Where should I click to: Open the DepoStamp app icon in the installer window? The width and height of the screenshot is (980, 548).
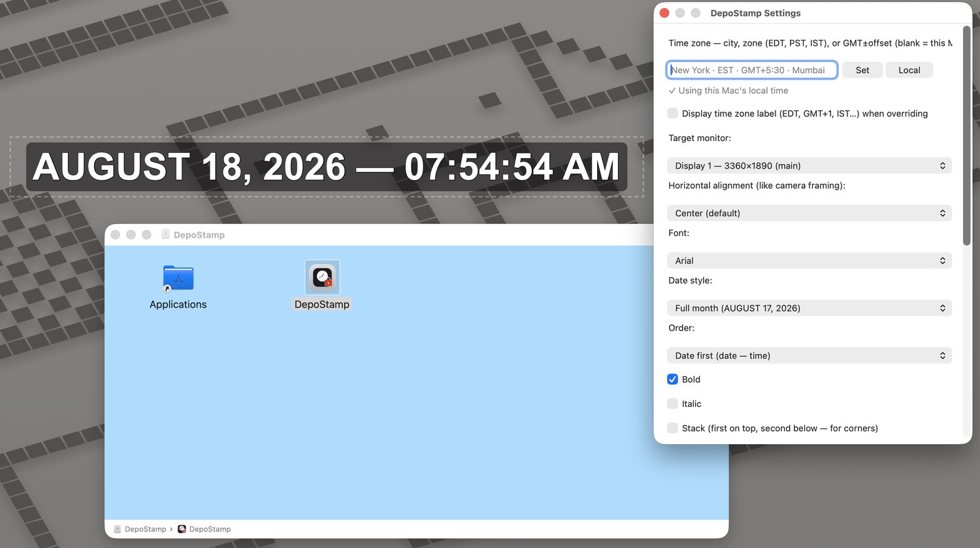[x=322, y=278]
